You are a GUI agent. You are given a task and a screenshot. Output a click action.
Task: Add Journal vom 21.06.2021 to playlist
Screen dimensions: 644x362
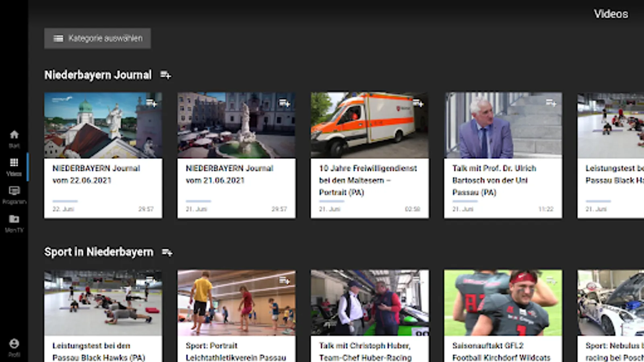[x=285, y=103]
